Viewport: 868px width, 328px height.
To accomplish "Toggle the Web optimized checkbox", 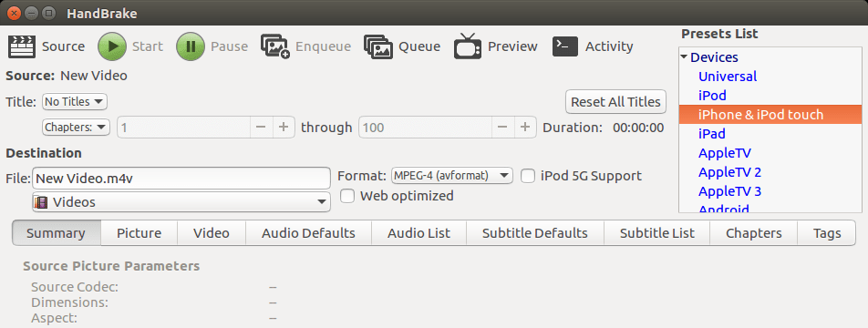I will click(347, 196).
